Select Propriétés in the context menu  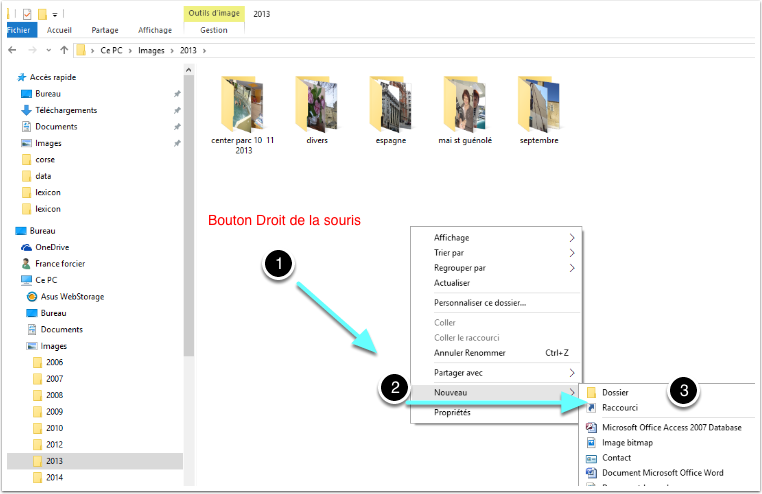(x=452, y=412)
